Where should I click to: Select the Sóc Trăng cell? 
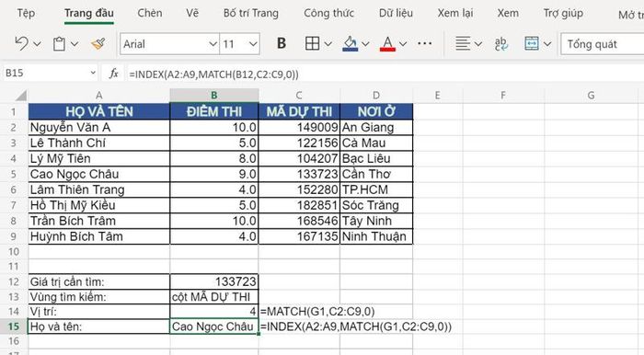pos(376,206)
